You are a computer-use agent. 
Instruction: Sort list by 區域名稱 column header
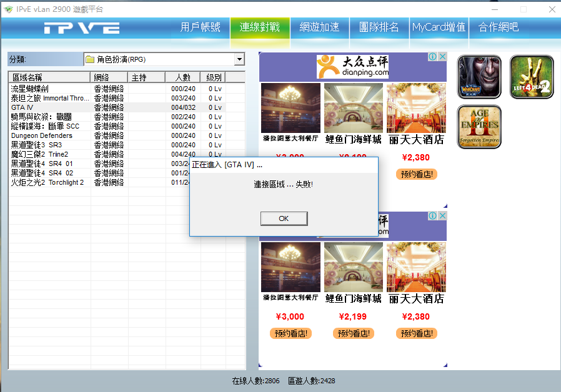point(49,77)
